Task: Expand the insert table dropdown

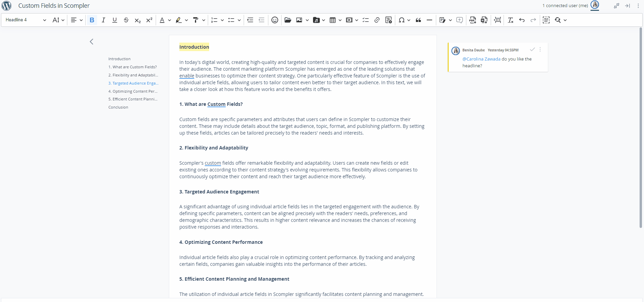Action: pos(340,20)
